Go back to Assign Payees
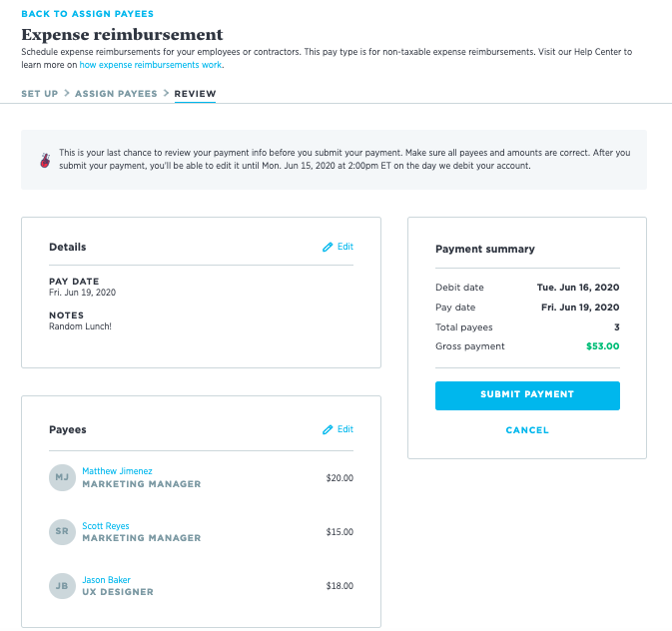 pyautogui.click(x=87, y=14)
